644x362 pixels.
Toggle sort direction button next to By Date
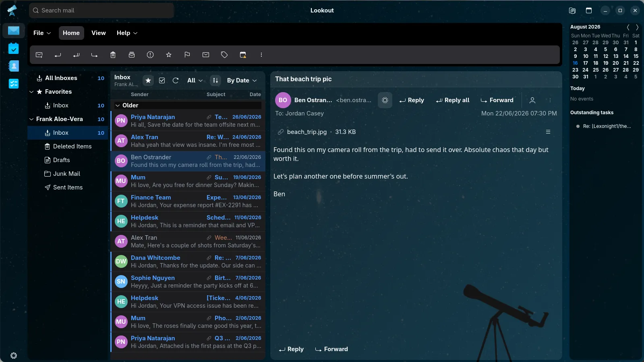coord(215,80)
